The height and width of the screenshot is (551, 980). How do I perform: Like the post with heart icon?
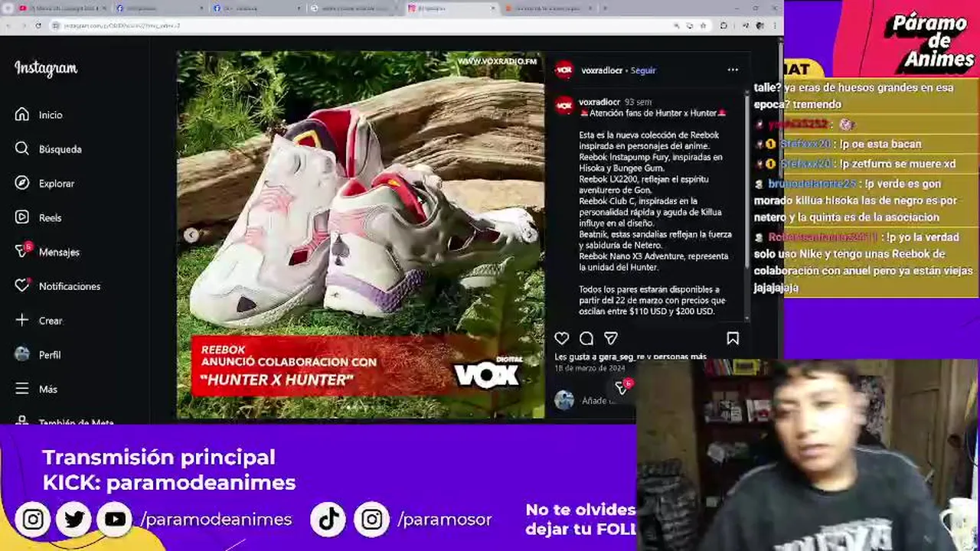coord(562,338)
